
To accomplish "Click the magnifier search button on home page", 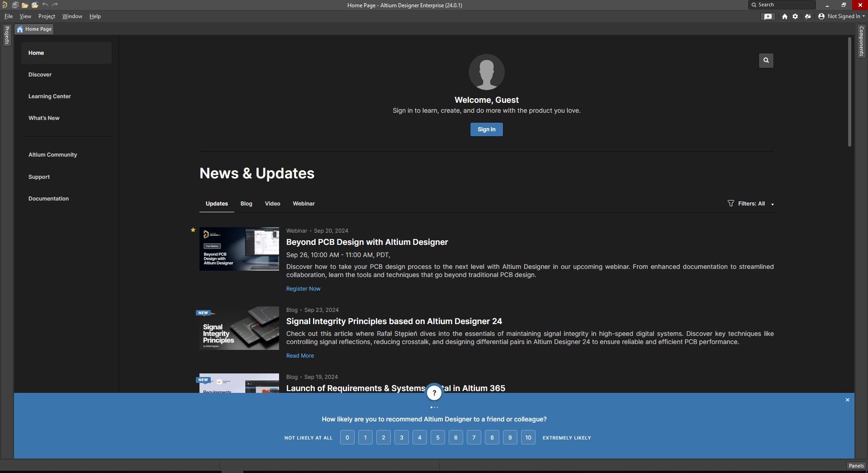I will click(766, 60).
